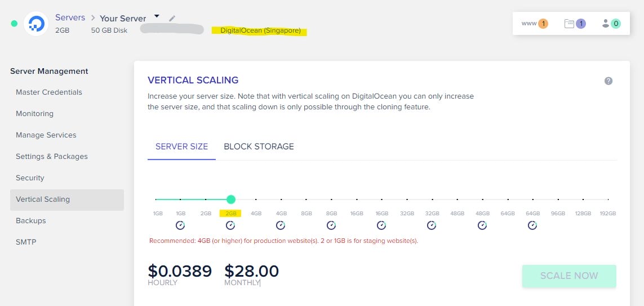
Task: Click the pencil edit server name icon
Action: (x=172, y=18)
